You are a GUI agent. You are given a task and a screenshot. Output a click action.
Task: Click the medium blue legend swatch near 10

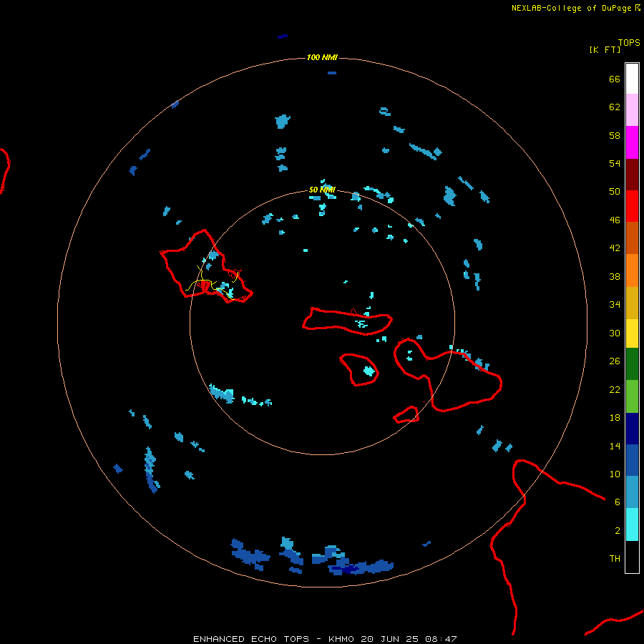632,460
